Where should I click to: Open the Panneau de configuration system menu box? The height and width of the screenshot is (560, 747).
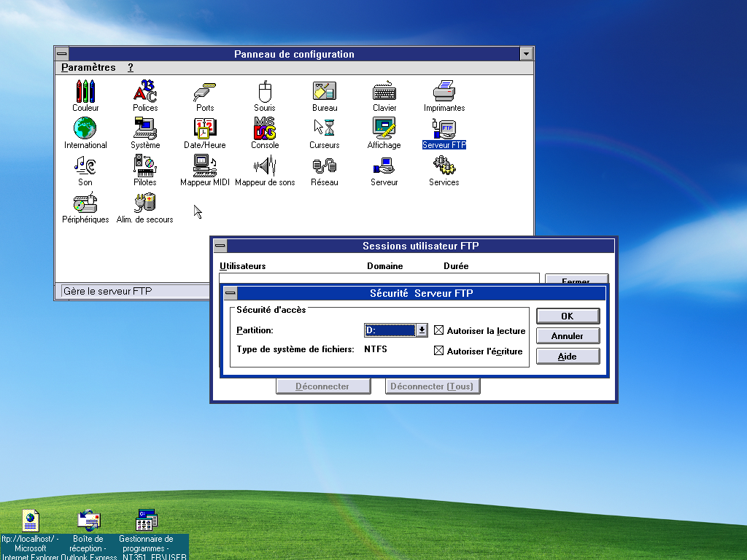tap(62, 54)
